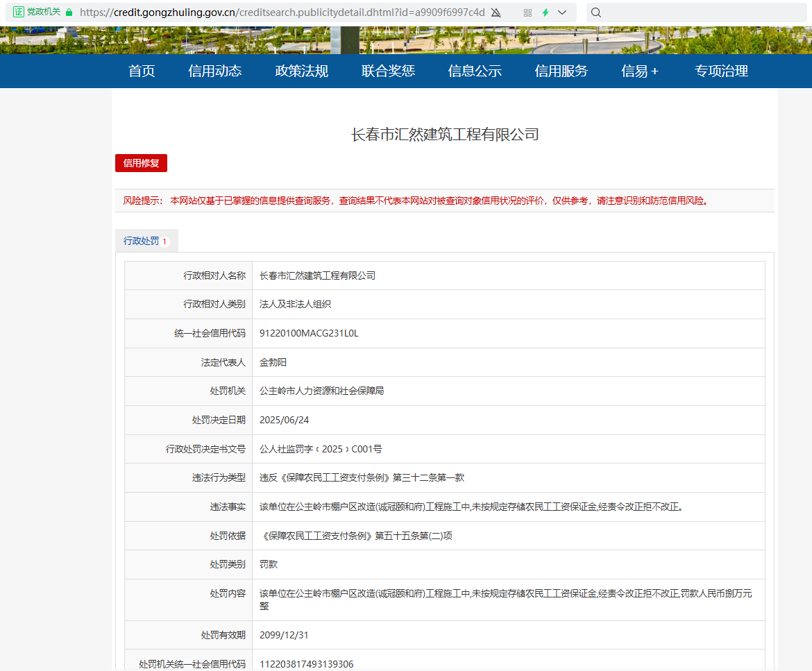Open 信易+ from the navigation bar
This screenshot has height=671, width=812.
tap(639, 71)
